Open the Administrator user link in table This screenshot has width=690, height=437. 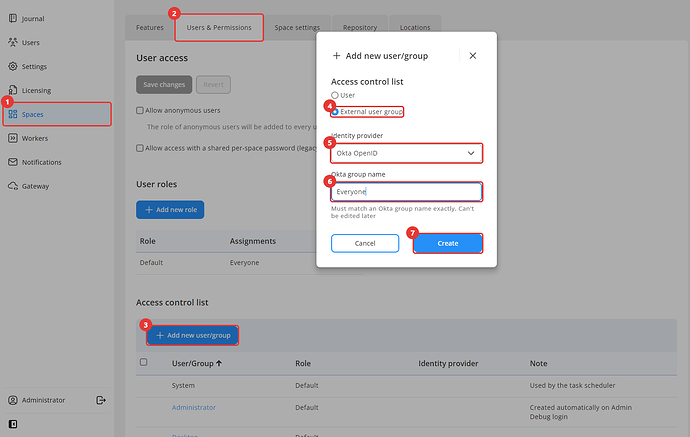click(x=194, y=407)
